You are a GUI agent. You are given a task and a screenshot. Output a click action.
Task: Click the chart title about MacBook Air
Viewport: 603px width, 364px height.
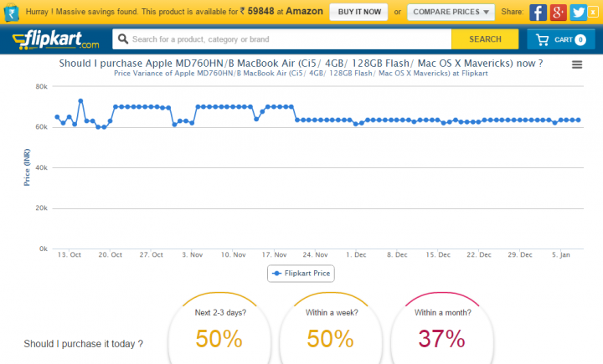pos(301,64)
